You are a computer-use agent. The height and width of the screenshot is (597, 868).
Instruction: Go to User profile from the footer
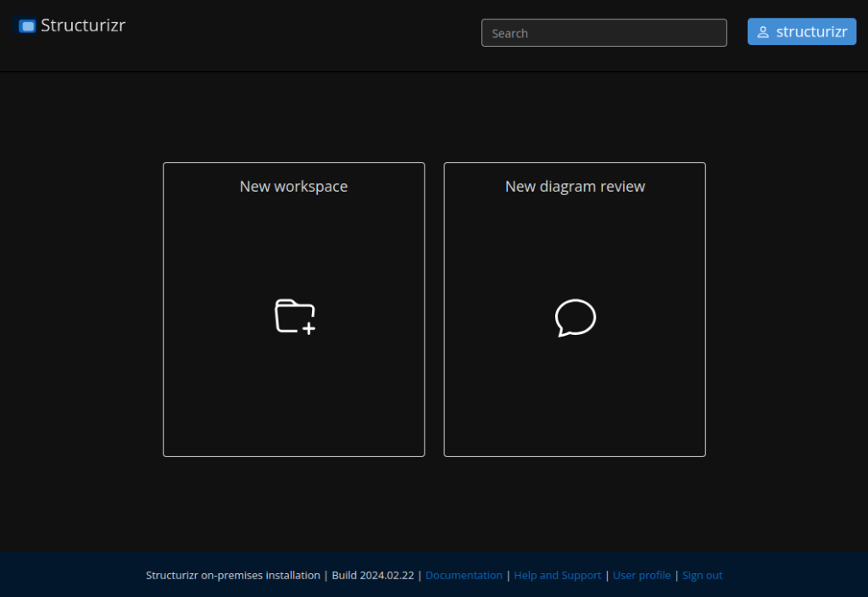click(641, 575)
